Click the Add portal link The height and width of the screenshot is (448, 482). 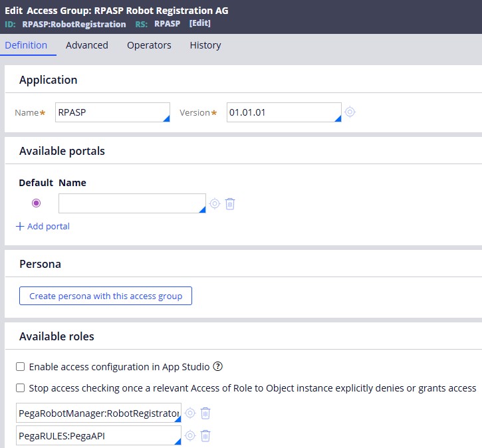[x=43, y=226]
